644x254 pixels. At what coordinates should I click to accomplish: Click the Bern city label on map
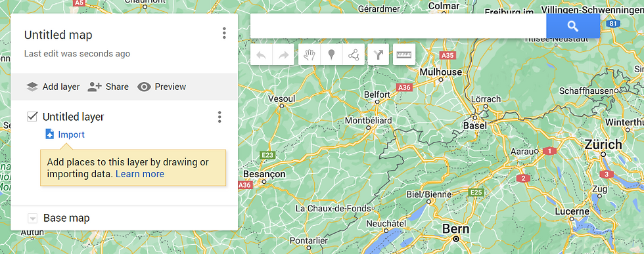tap(455, 229)
